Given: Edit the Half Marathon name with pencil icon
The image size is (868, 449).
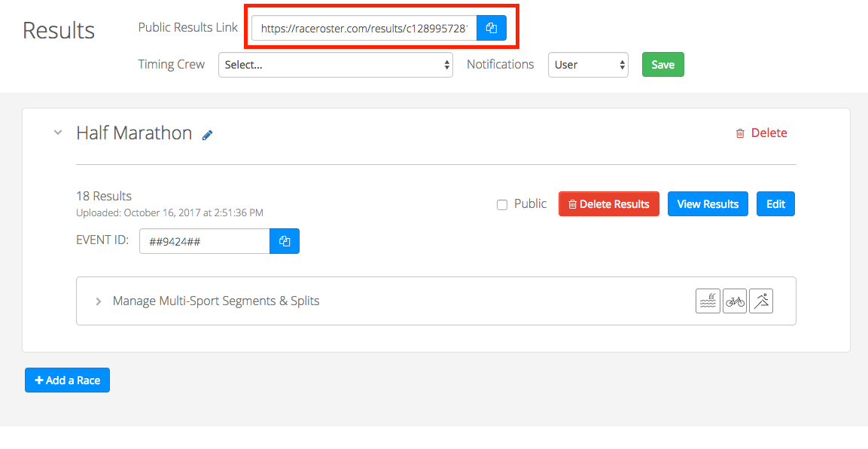Looking at the screenshot, I should (208, 135).
